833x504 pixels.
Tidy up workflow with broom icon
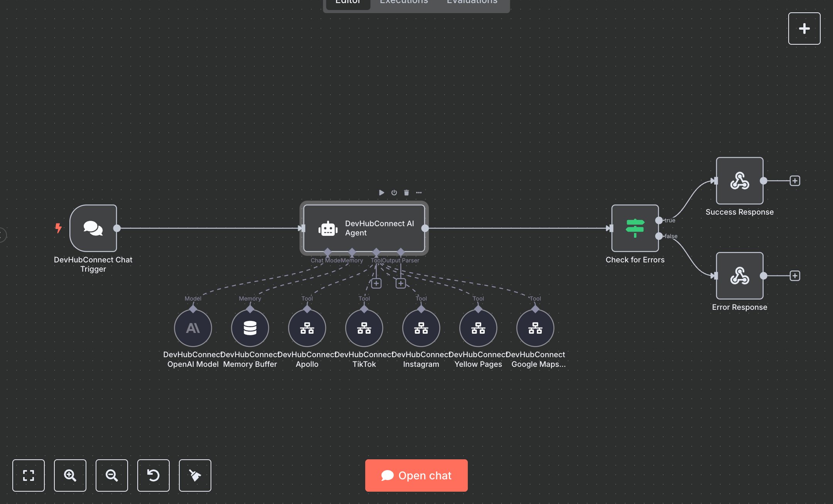[195, 475]
